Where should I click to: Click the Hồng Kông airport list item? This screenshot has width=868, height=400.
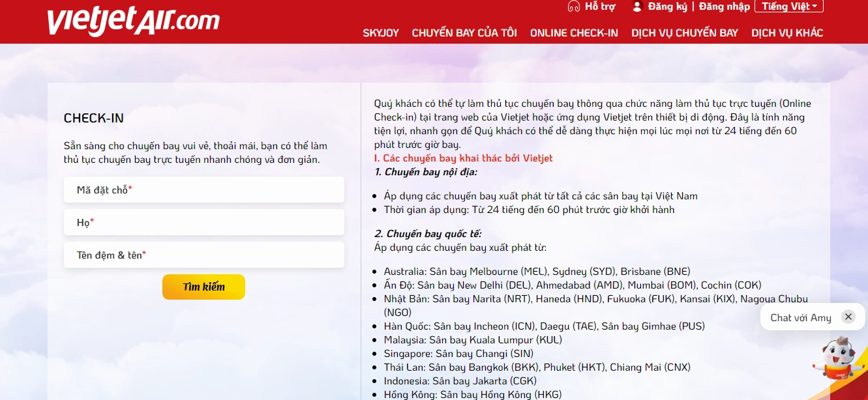(473, 394)
